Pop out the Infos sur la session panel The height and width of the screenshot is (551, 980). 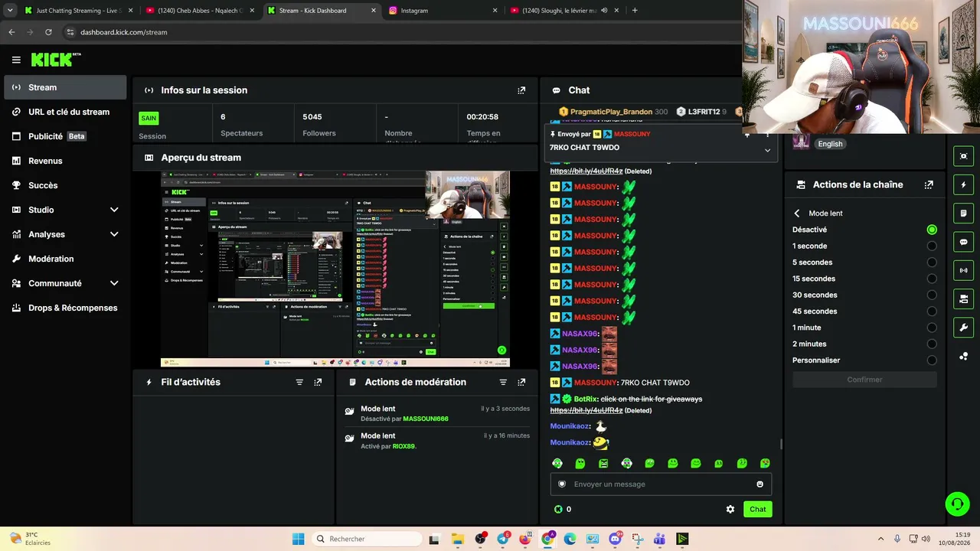point(521,90)
